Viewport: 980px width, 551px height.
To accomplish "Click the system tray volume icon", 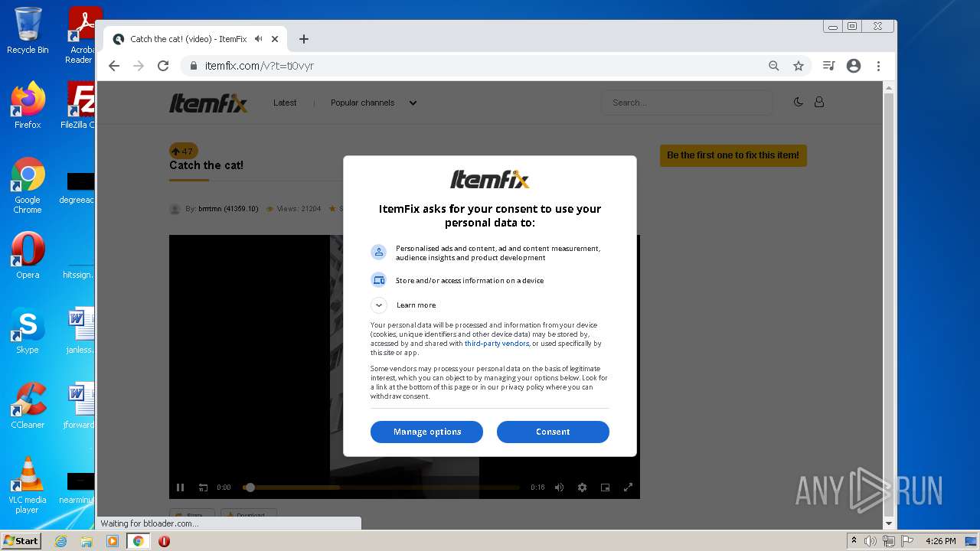I will (x=871, y=541).
